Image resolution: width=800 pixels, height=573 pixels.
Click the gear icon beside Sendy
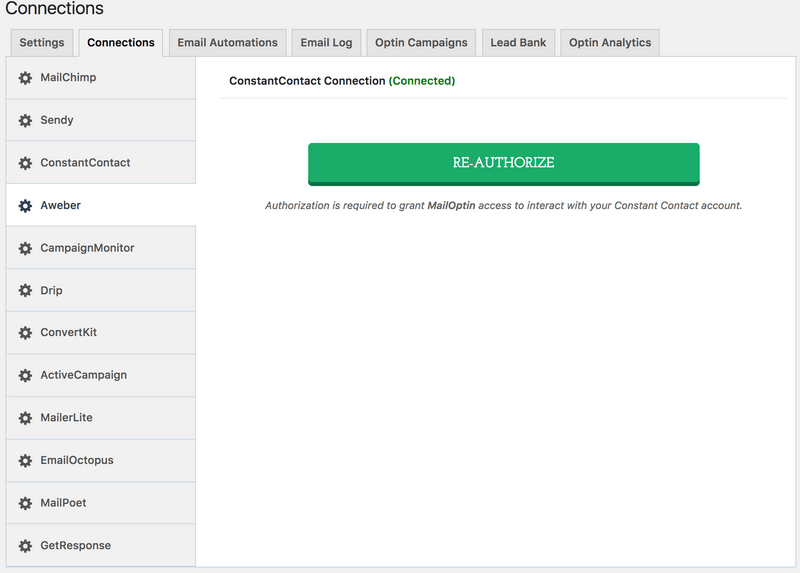pos(25,120)
